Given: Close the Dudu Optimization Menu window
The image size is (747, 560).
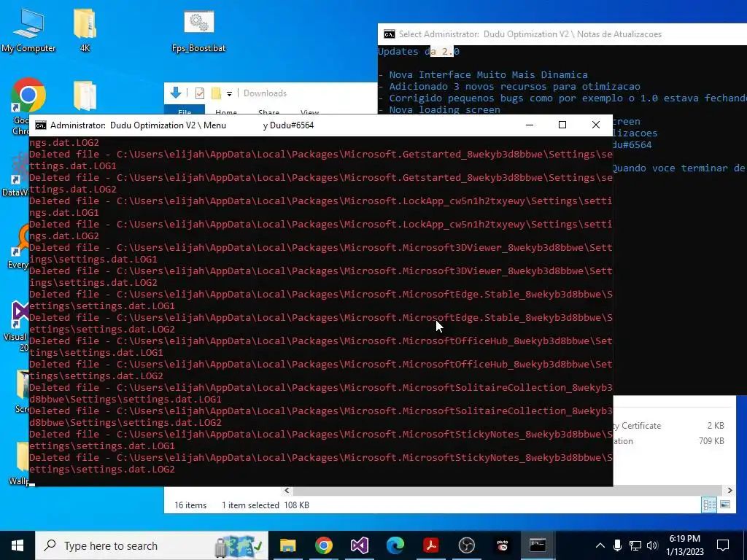Looking at the screenshot, I should pos(595,125).
